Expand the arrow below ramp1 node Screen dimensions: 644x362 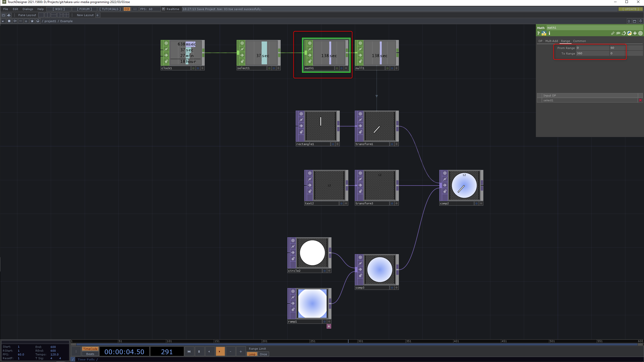coord(329,326)
